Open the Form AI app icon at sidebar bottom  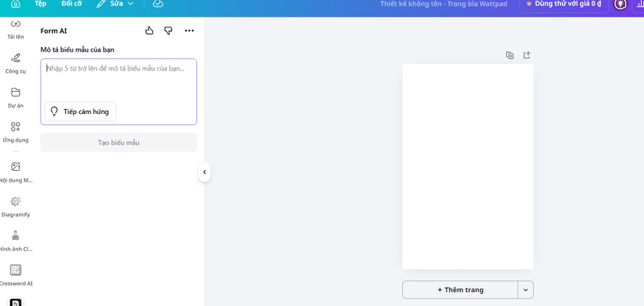(15, 302)
